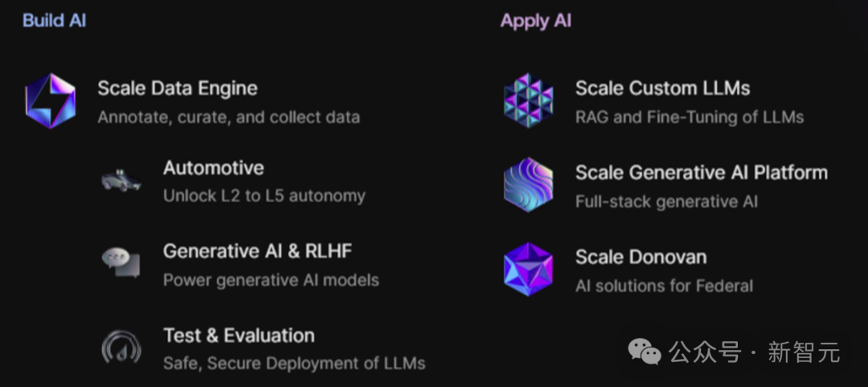
Task: Click the Generative AI chat bubbles icon
Action: click(x=121, y=262)
